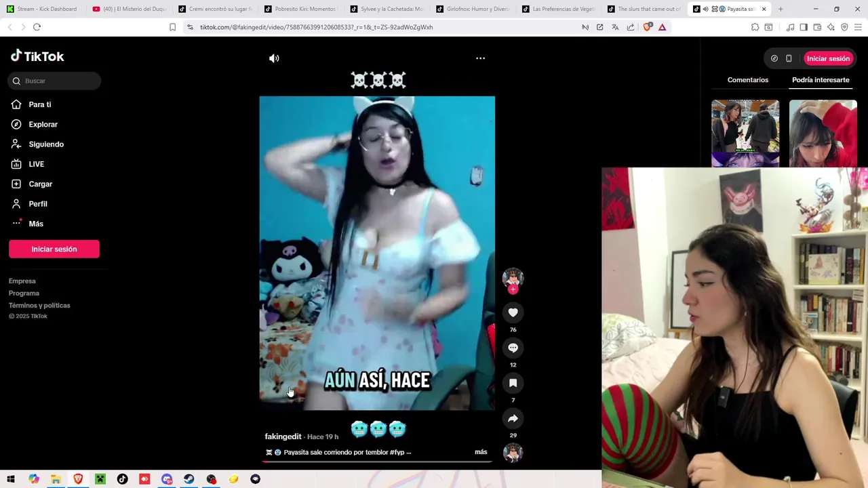Open the sound disc icon below the share count
868x488 pixels.
513,452
